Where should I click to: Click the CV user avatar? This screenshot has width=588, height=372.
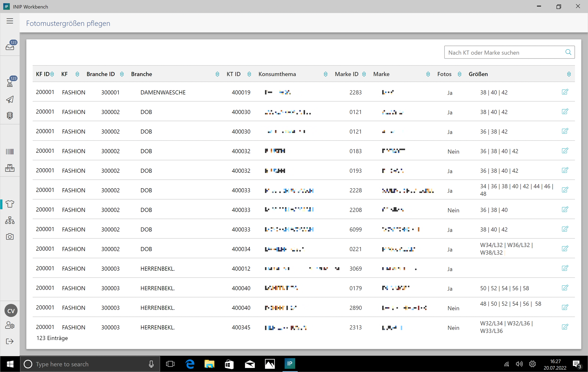pyautogui.click(x=11, y=310)
